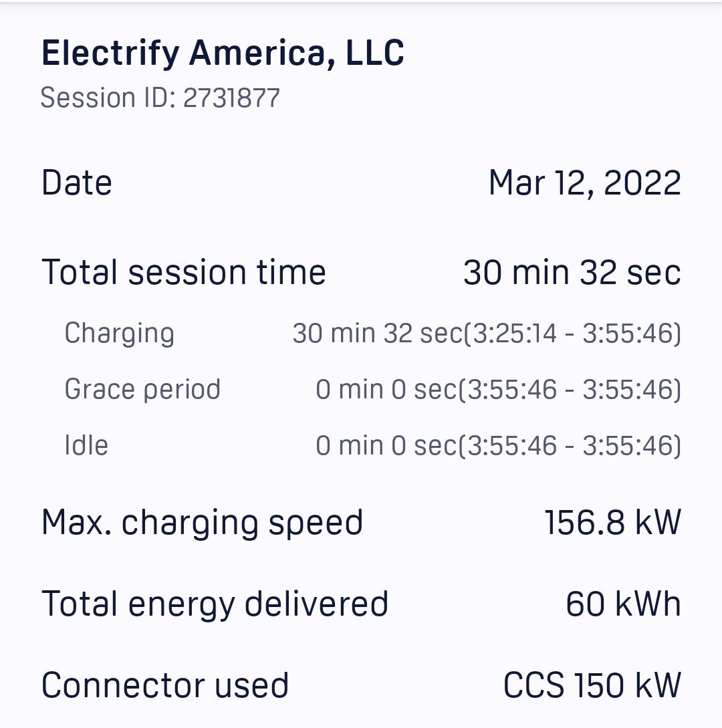Click the Charging sub-row label
Screen dimensions: 722x728
[x=119, y=334]
